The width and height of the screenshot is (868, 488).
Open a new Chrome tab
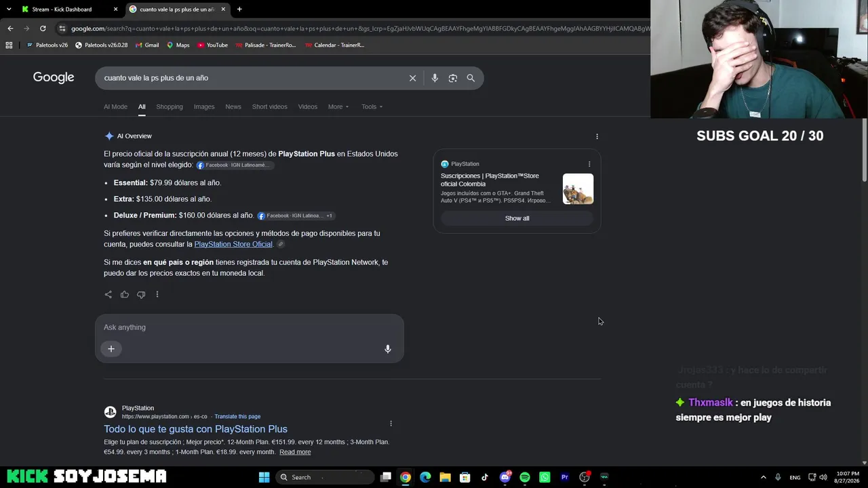coord(239,9)
